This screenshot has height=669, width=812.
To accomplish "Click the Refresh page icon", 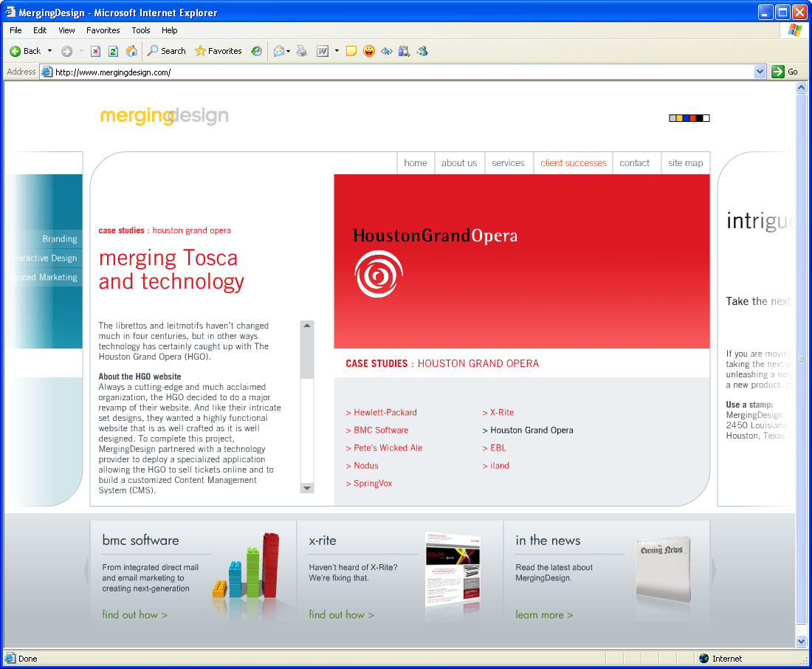I will tap(113, 51).
